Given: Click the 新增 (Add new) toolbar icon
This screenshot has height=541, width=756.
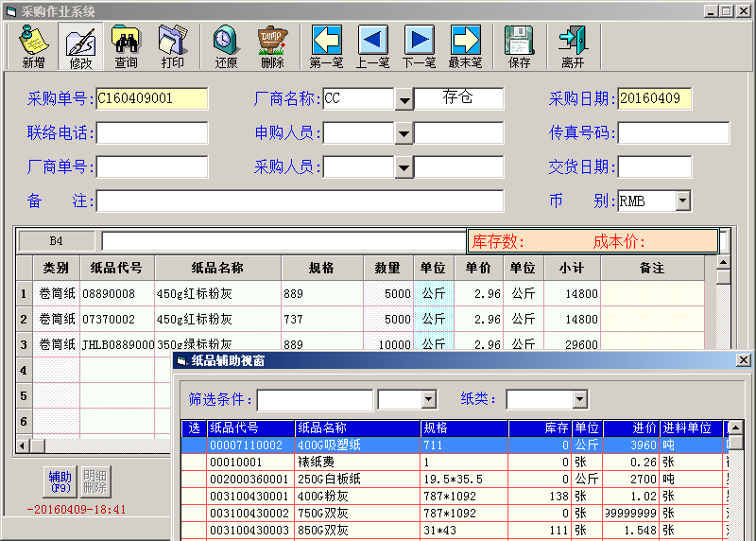Looking at the screenshot, I should 33,46.
